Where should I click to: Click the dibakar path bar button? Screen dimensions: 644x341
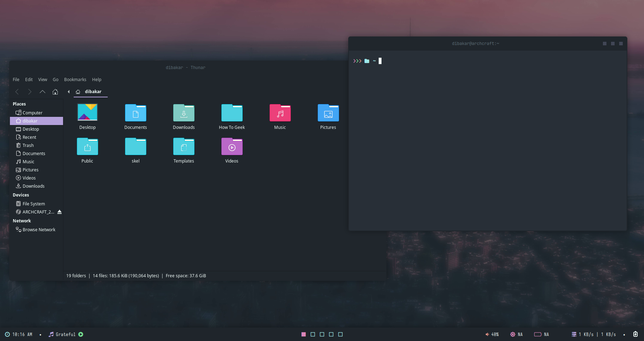pyautogui.click(x=90, y=92)
